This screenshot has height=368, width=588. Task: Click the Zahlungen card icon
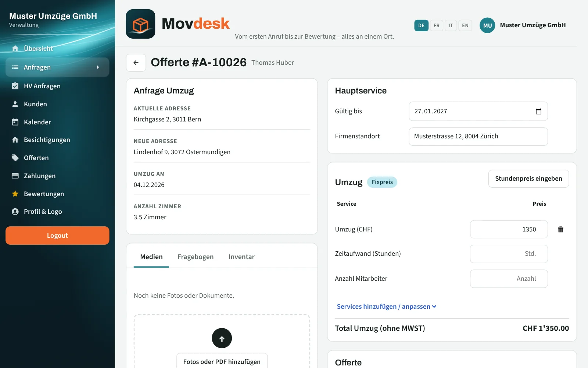click(x=15, y=176)
